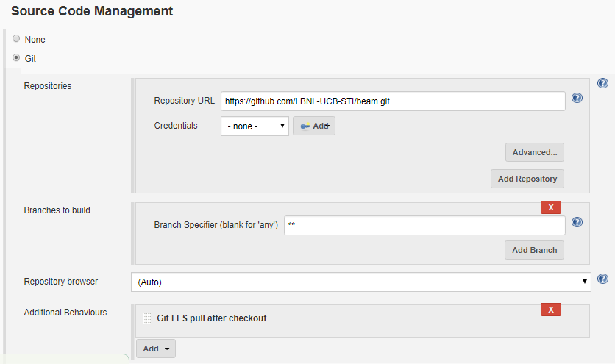Click the Add Repository button
Image resolution: width=615 pixels, height=364 pixels.
(x=527, y=179)
